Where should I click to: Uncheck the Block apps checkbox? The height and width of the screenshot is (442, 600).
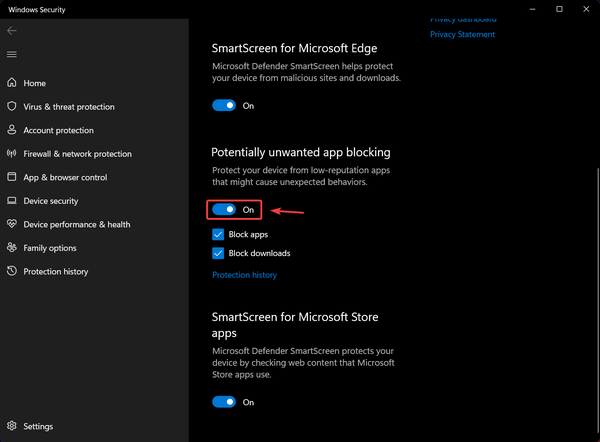coord(218,234)
